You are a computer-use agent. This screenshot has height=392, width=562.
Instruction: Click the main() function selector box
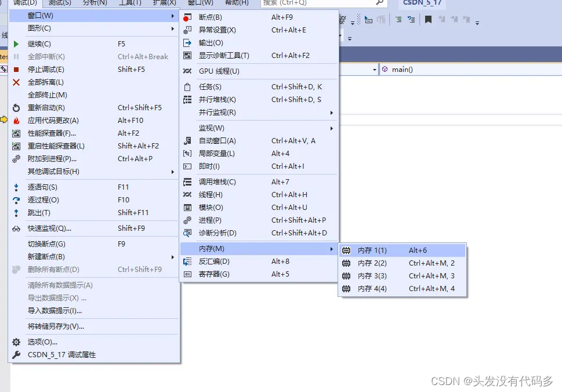(x=471, y=70)
